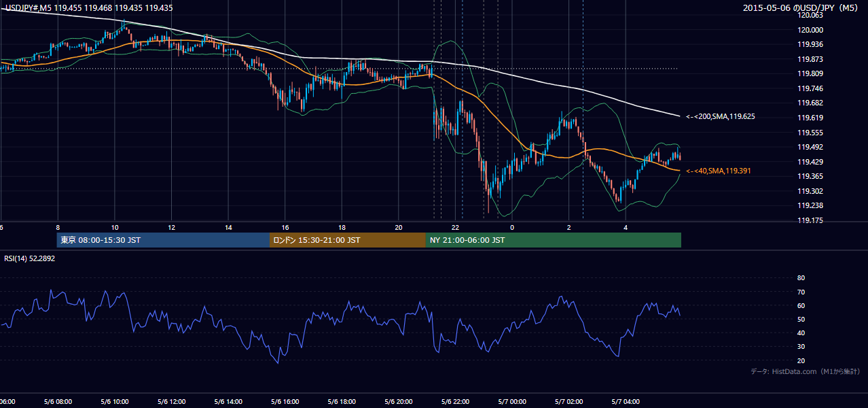Click price level 119.746 on the axis
868x408 pixels.
[810, 88]
